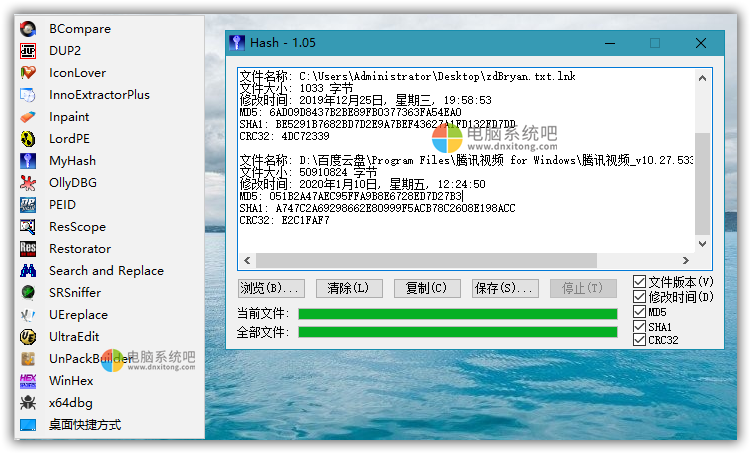
Task: Uncheck the CRC32 checkbox
Action: pos(639,340)
